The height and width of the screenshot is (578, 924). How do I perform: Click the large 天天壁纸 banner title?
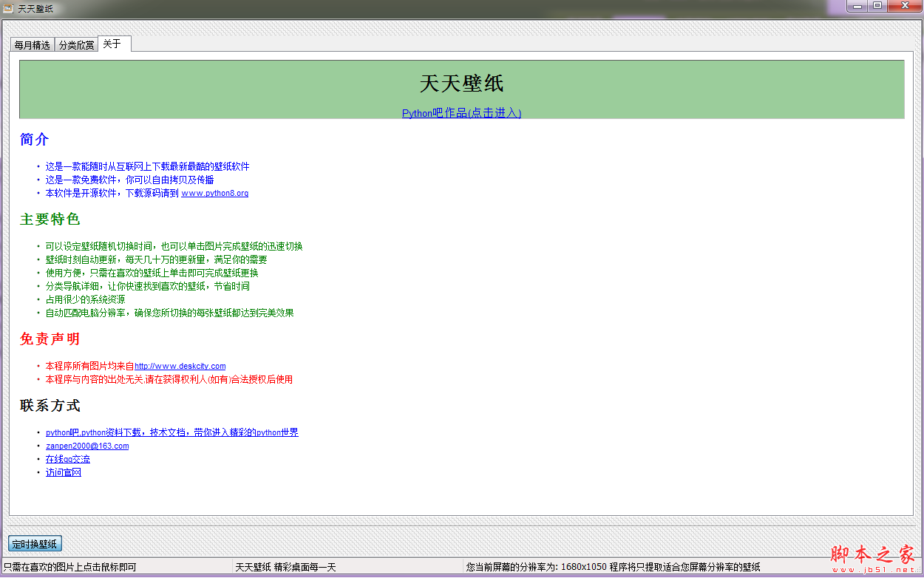[x=461, y=84]
